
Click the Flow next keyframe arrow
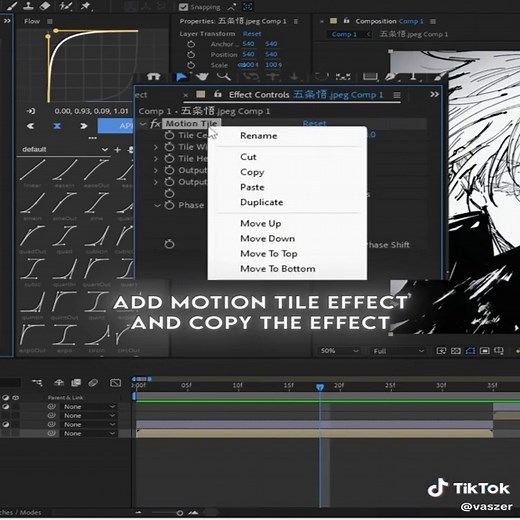(84, 126)
